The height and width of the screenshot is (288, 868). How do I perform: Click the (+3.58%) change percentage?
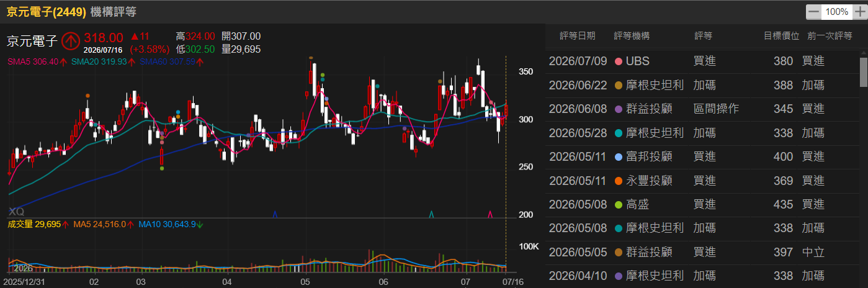(149, 49)
